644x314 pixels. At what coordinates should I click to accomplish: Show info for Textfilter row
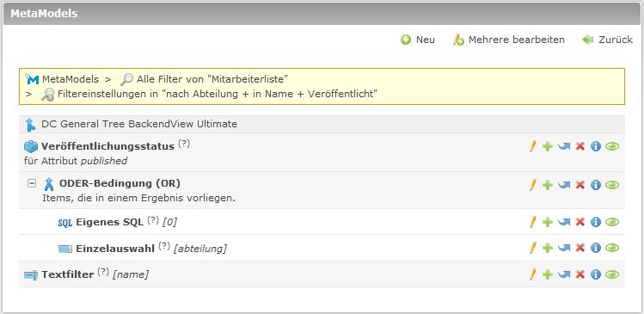tap(596, 274)
